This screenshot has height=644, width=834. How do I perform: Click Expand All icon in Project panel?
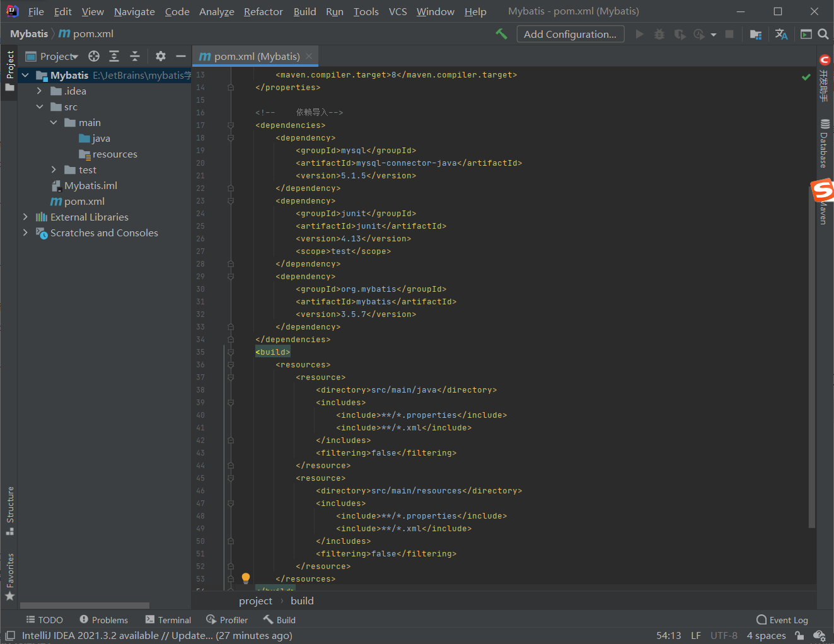point(114,56)
